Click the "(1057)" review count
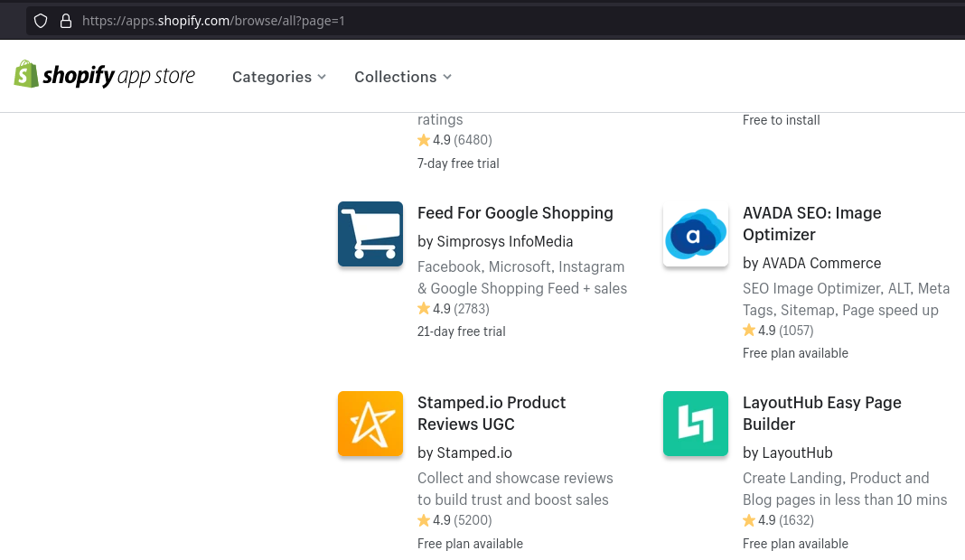The image size is (965, 560). coord(796,331)
